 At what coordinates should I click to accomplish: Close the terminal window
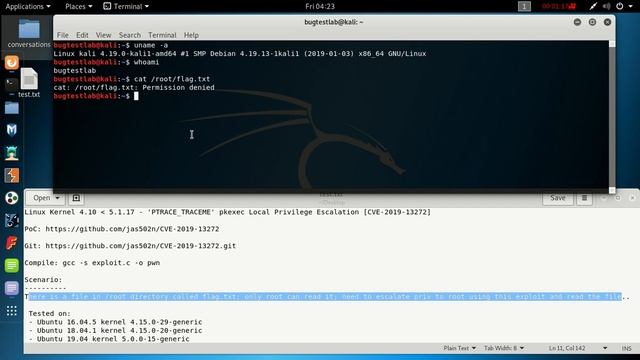click(607, 22)
